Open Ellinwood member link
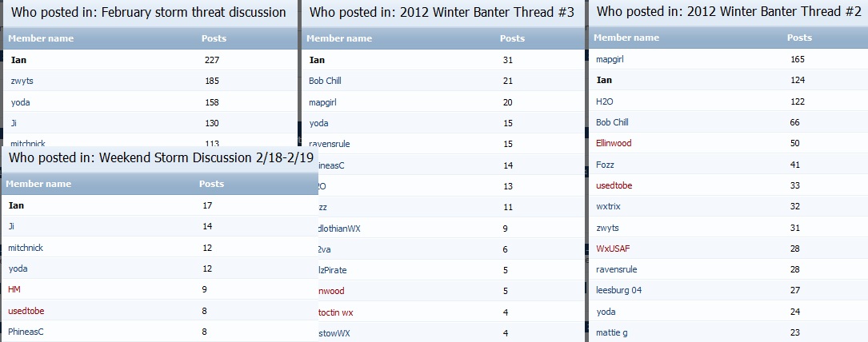This screenshot has width=868, height=342. click(614, 143)
